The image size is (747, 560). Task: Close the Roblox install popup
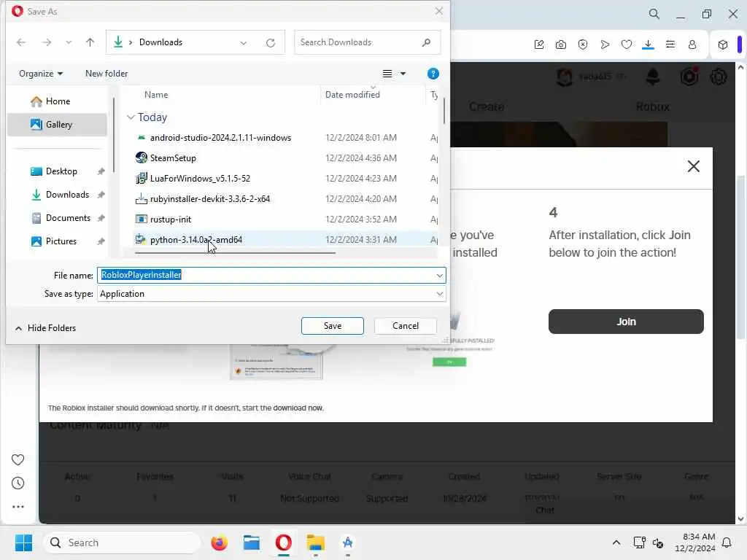[693, 166]
